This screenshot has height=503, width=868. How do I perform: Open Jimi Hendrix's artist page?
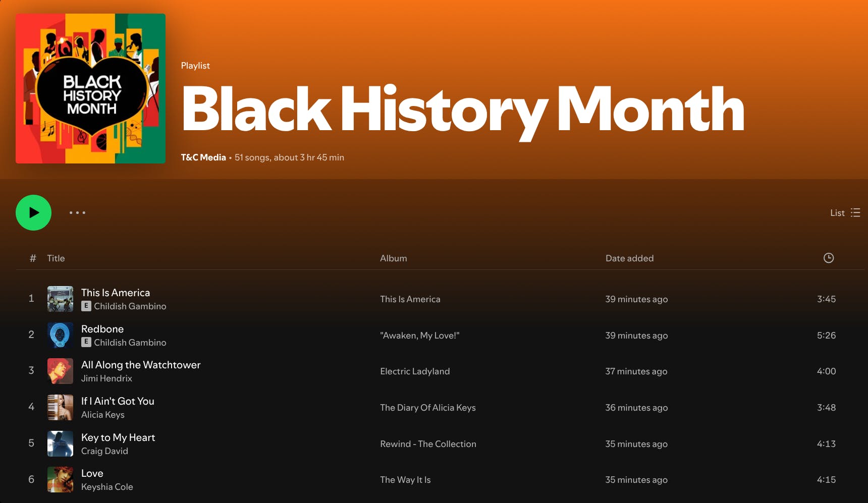point(106,378)
